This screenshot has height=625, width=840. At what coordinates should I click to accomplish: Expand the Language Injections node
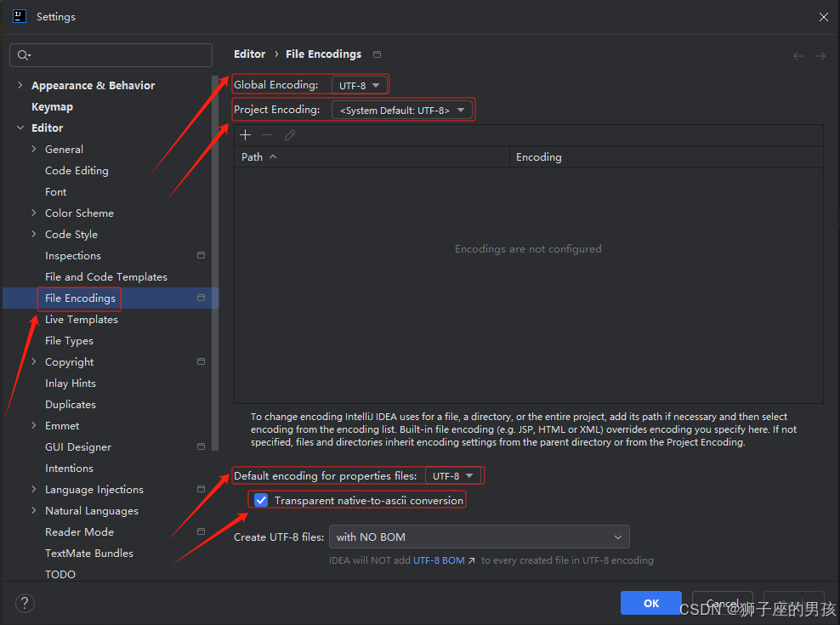34,490
